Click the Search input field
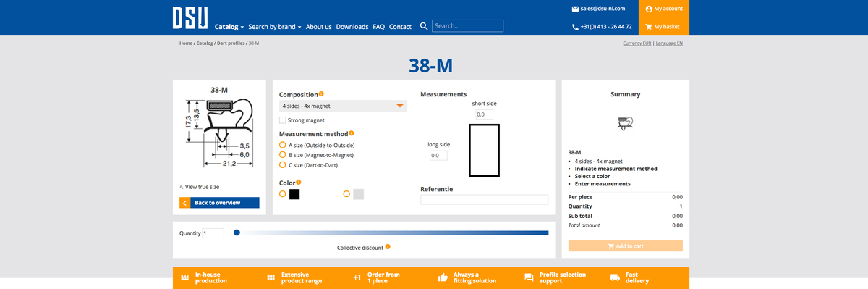This screenshot has height=289, width=868. 467,26
